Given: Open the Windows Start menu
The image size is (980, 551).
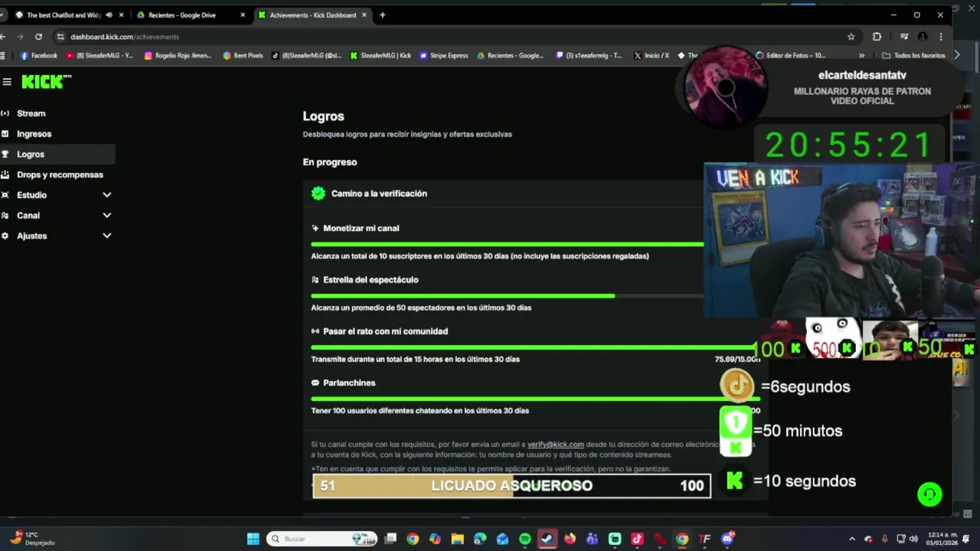Looking at the screenshot, I should pos(253,539).
